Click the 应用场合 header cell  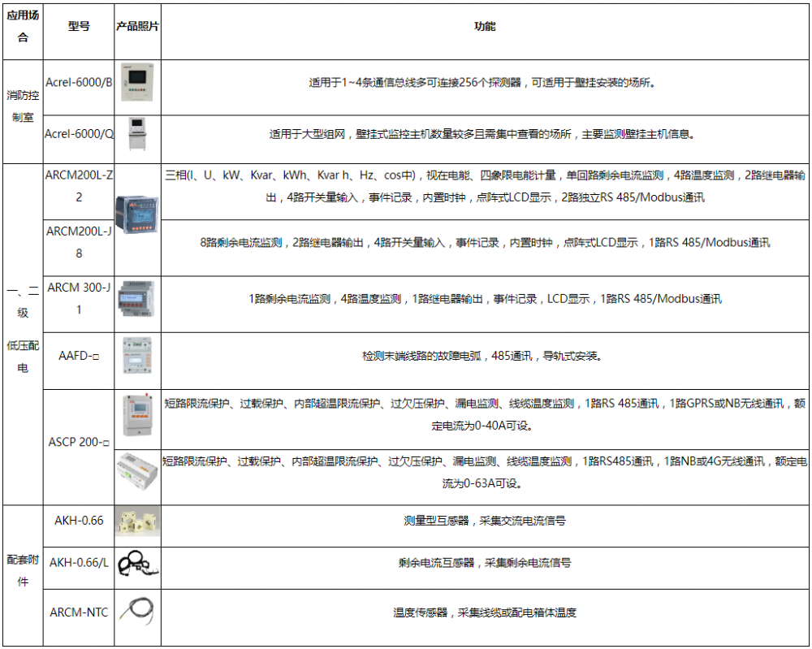[23, 27]
